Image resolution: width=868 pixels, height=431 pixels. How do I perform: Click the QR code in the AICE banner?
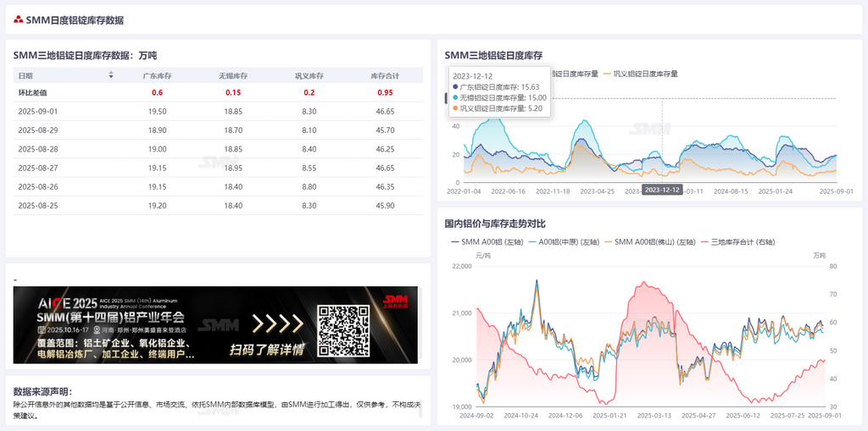[x=344, y=331]
